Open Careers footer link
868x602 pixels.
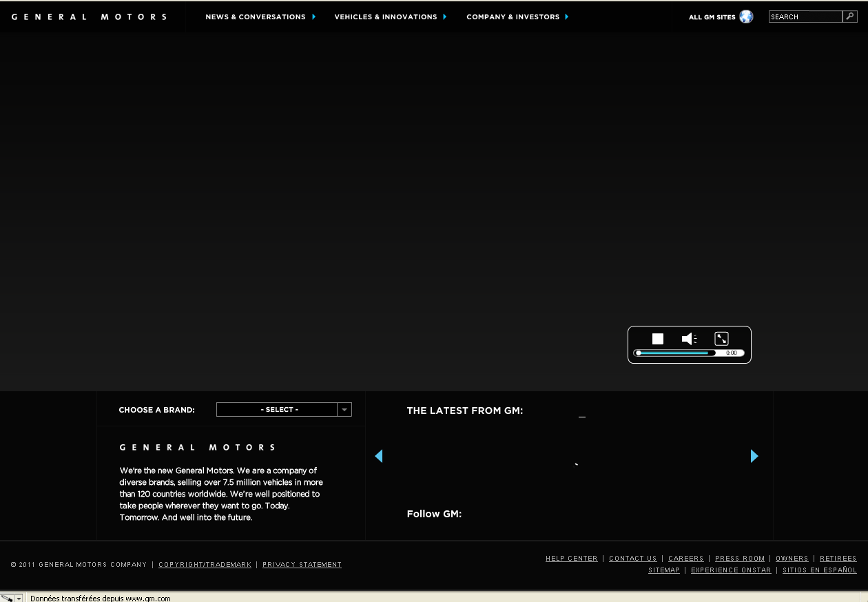click(x=686, y=559)
